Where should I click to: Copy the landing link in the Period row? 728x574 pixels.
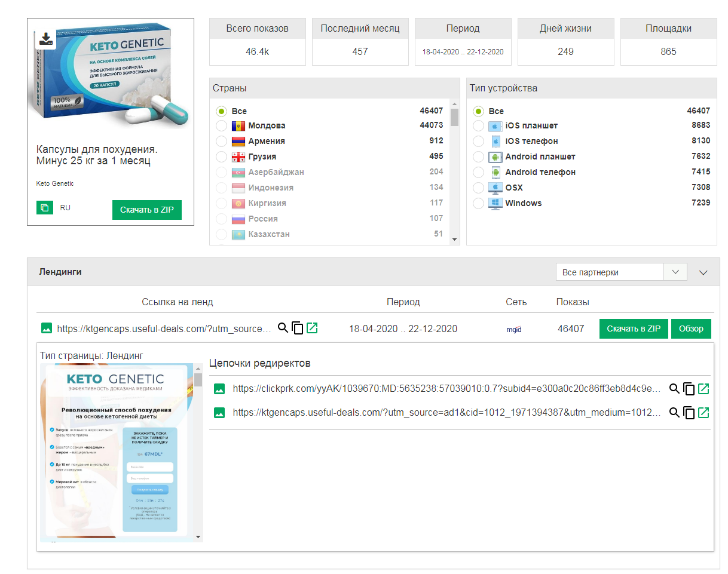(298, 328)
